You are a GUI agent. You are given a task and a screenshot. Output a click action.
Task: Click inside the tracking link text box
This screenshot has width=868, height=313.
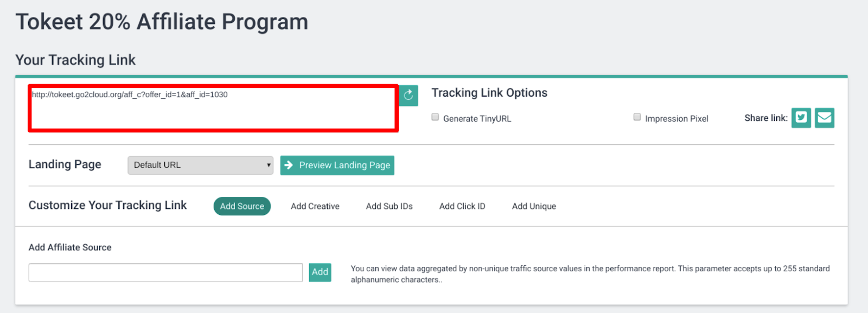pos(213,108)
